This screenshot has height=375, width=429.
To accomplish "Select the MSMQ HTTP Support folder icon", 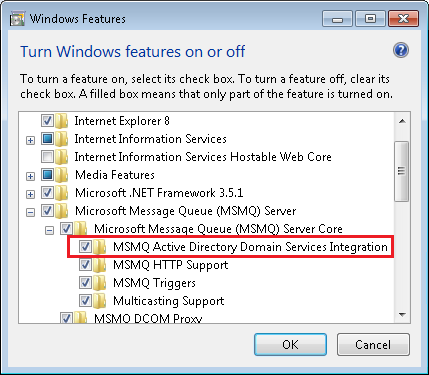I will click(100, 265).
